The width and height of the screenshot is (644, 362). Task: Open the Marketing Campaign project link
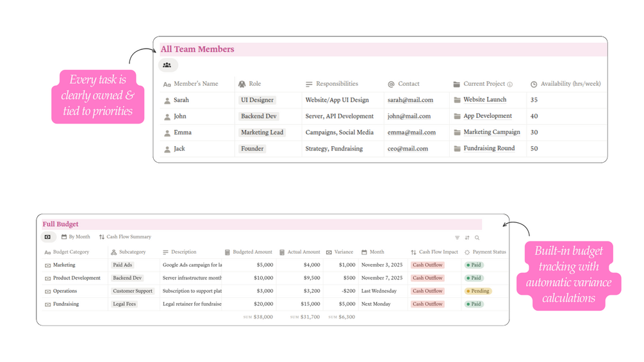491,132
